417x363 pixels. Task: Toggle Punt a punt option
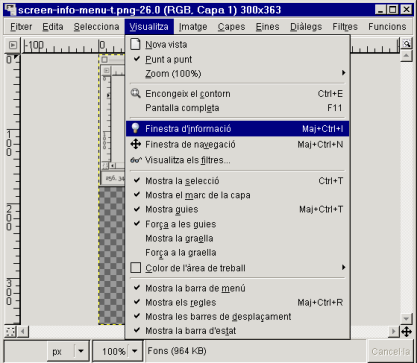tap(237, 59)
